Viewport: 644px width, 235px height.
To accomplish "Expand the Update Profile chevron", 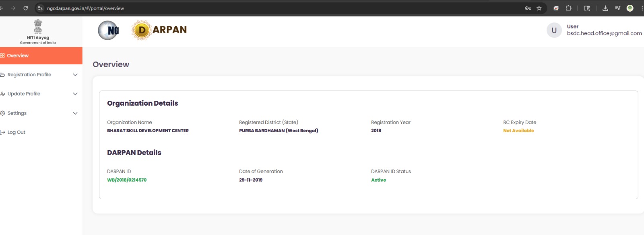I will point(75,94).
